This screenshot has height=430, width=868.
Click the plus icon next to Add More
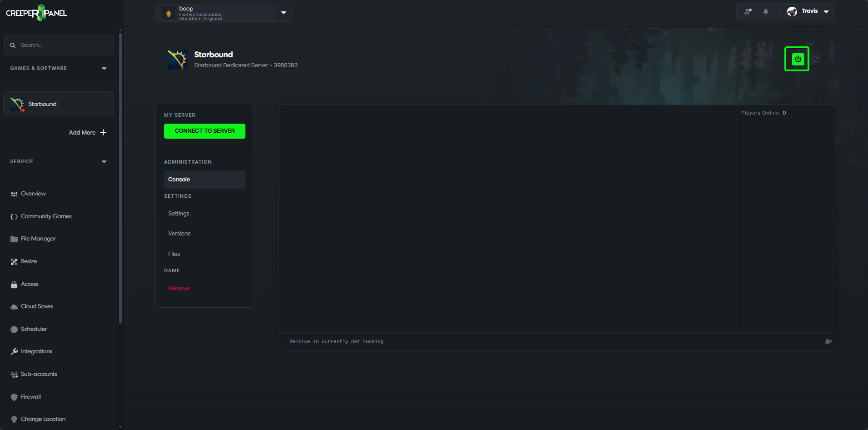[103, 132]
